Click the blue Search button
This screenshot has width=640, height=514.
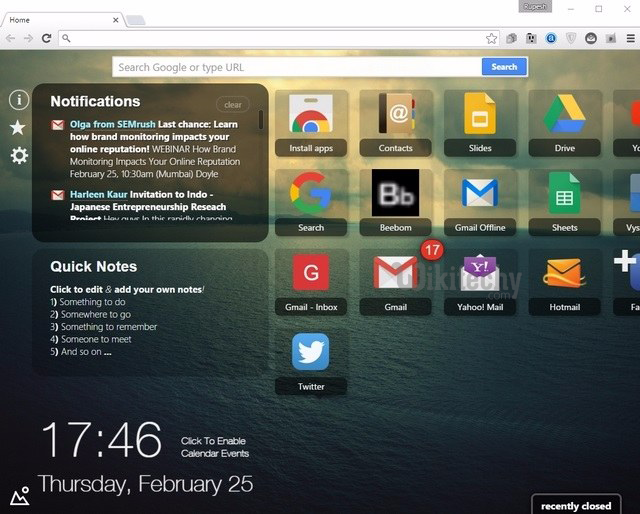[x=504, y=67]
